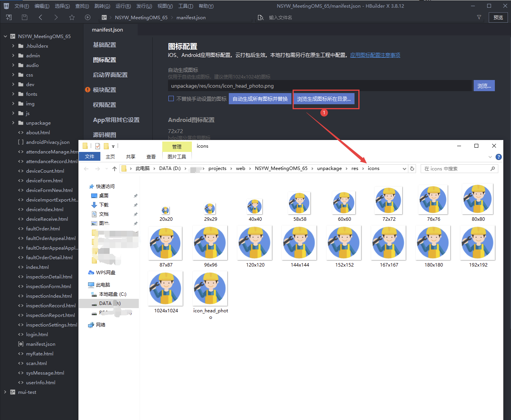
Task: Toggle 不替换手动设置的图标 checkbox
Action: click(171, 99)
